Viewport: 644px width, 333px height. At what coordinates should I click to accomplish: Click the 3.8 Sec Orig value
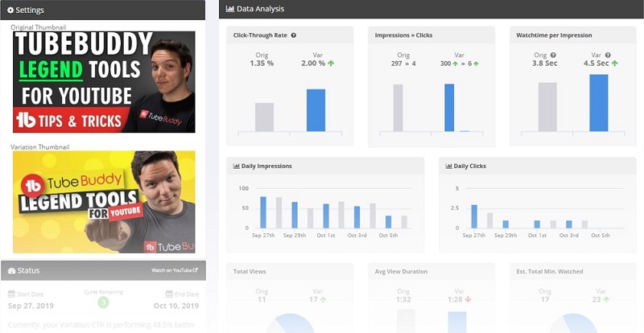[x=546, y=64]
